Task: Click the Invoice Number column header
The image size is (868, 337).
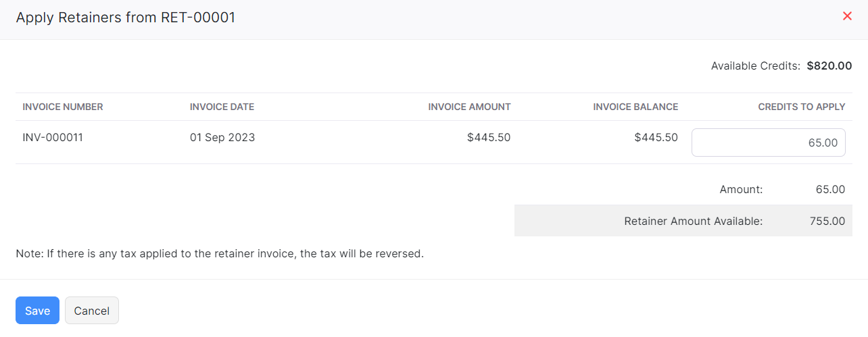Action: point(63,107)
